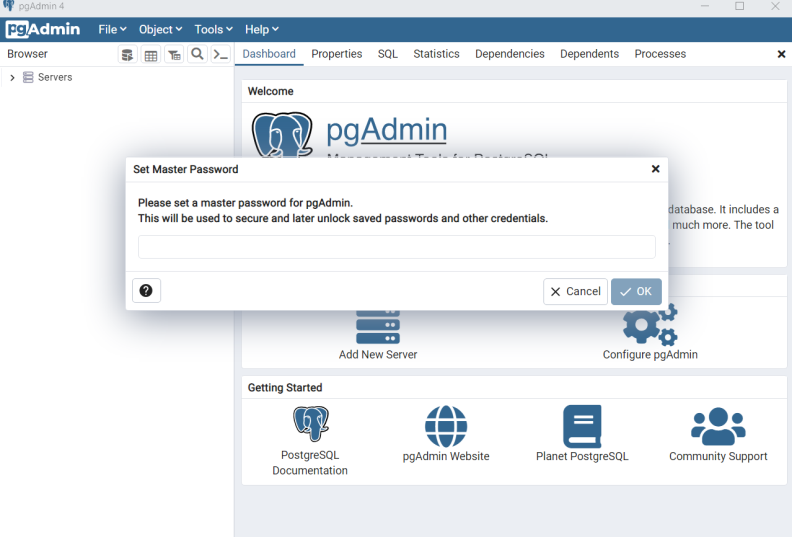Click the Filtered Rows toolbar icon

point(174,55)
